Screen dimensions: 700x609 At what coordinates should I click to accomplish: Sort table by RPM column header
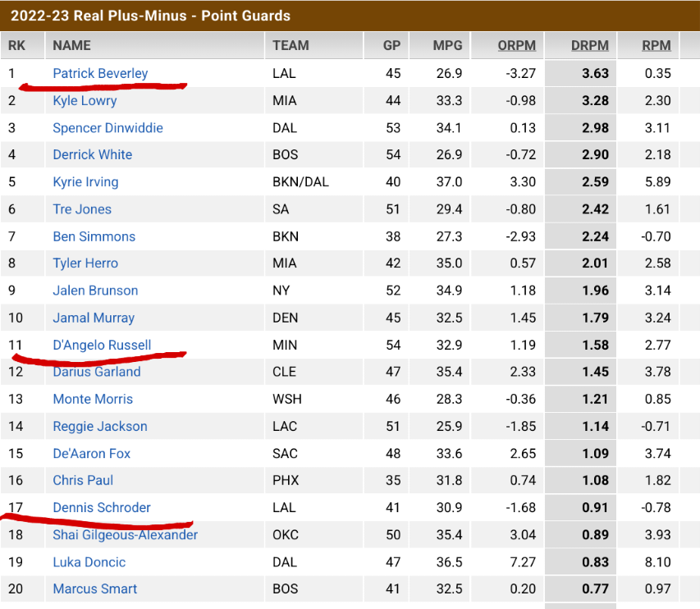657,45
